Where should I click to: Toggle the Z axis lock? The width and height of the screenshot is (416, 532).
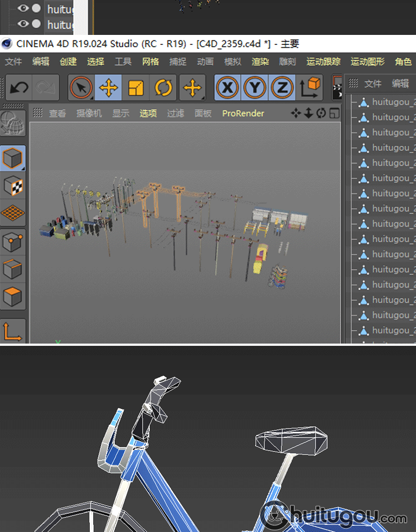pyautogui.click(x=282, y=88)
